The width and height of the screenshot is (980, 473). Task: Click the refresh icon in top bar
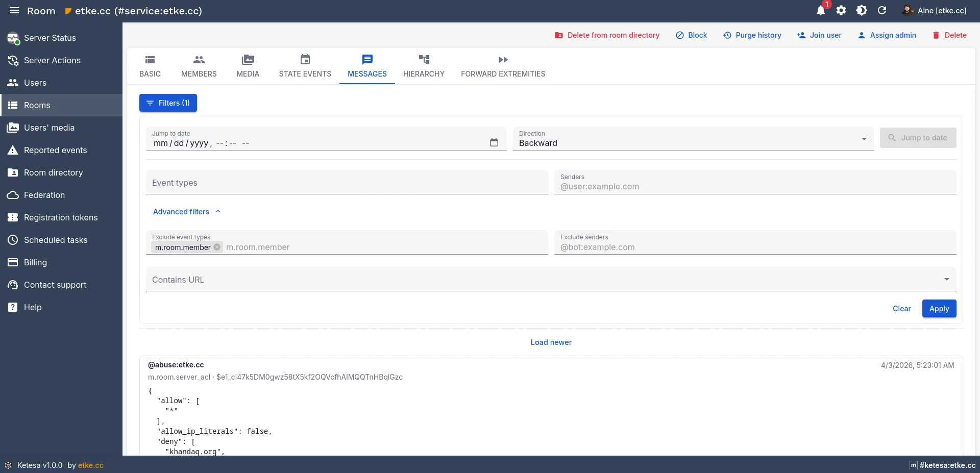pos(882,11)
